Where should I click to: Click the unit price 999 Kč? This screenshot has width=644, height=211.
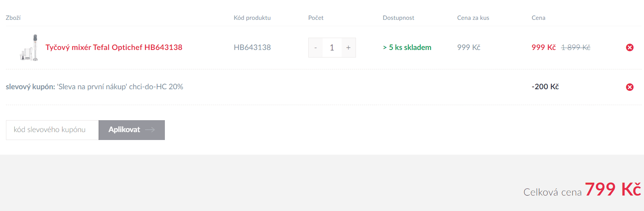469,48
